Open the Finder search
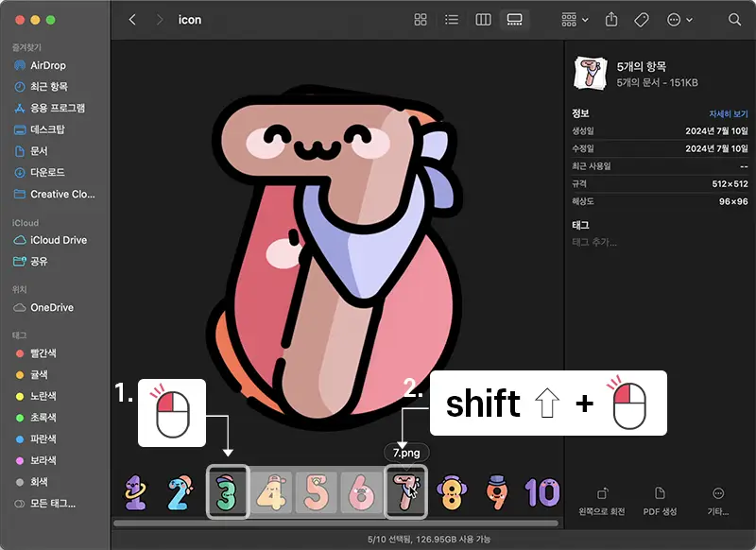Viewport: 756px width, 550px height. coord(734,19)
